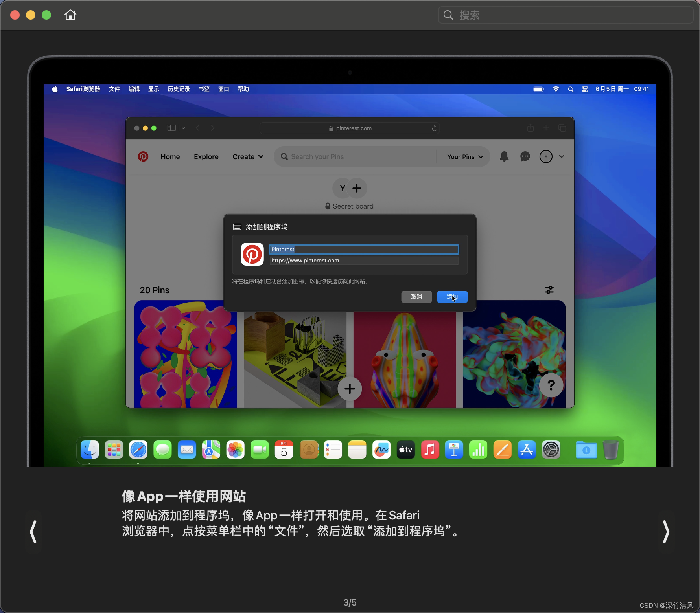Viewport: 700px width, 613px height.
Task: Open the abstract fluid pin thumbnail
Action: (x=514, y=354)
